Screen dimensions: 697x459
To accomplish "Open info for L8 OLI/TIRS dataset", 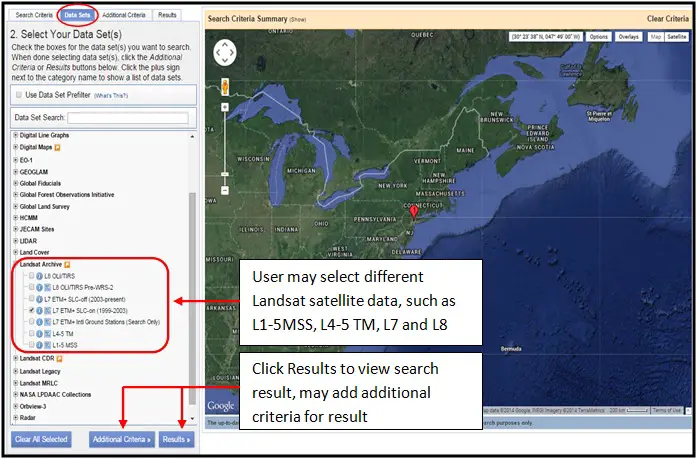I will coord(39,276).
